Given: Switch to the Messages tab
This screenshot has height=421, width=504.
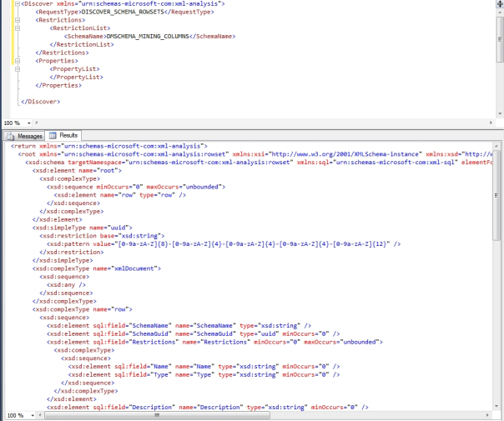Looking at the screenshot, I should tap(25, 136).
